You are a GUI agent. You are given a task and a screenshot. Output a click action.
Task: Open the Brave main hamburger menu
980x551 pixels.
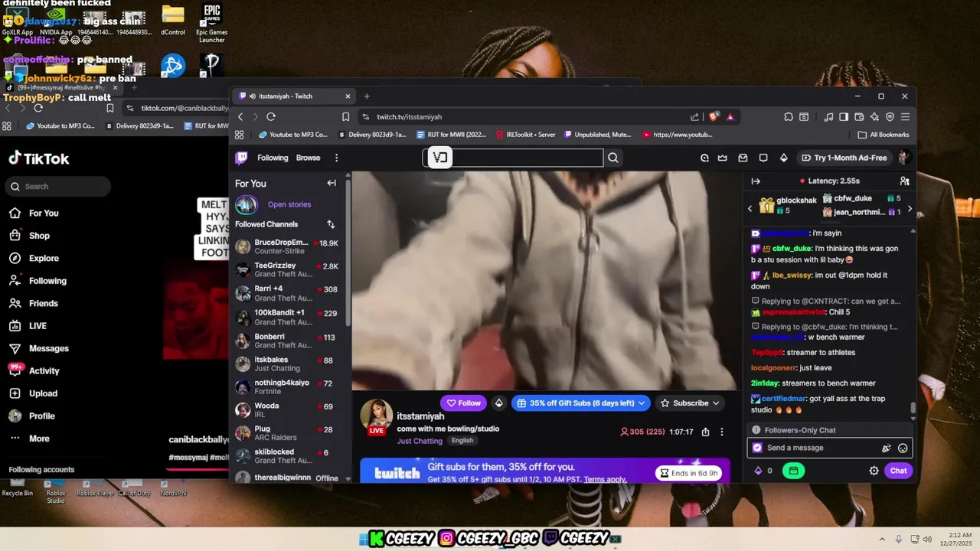[905, 116]
